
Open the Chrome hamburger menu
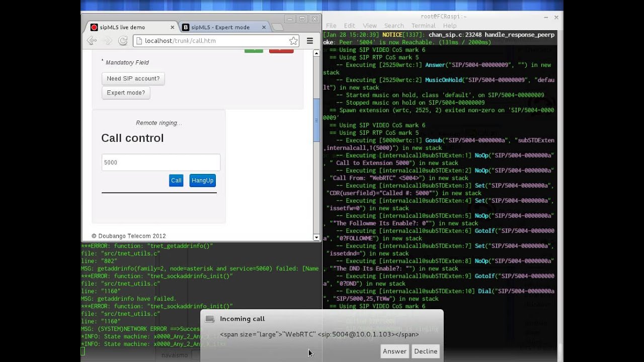(x=310, y=41)
